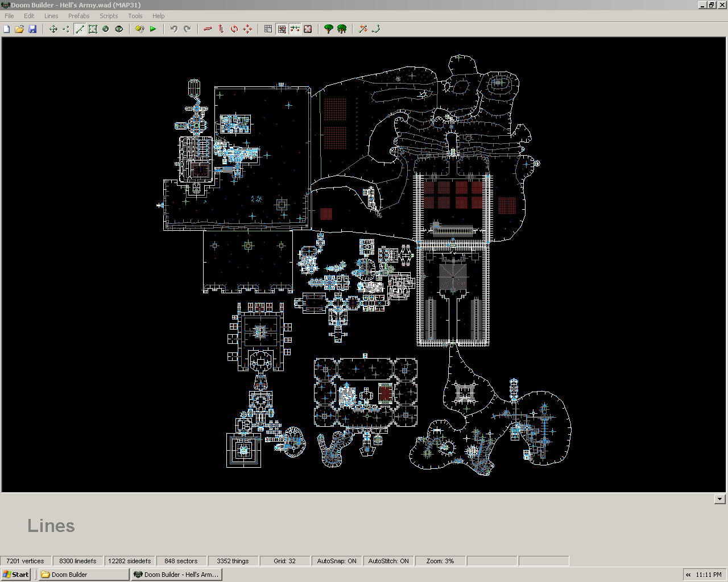Click the single green tree prefab icon
Screen dimensions: 728x582
328,29
